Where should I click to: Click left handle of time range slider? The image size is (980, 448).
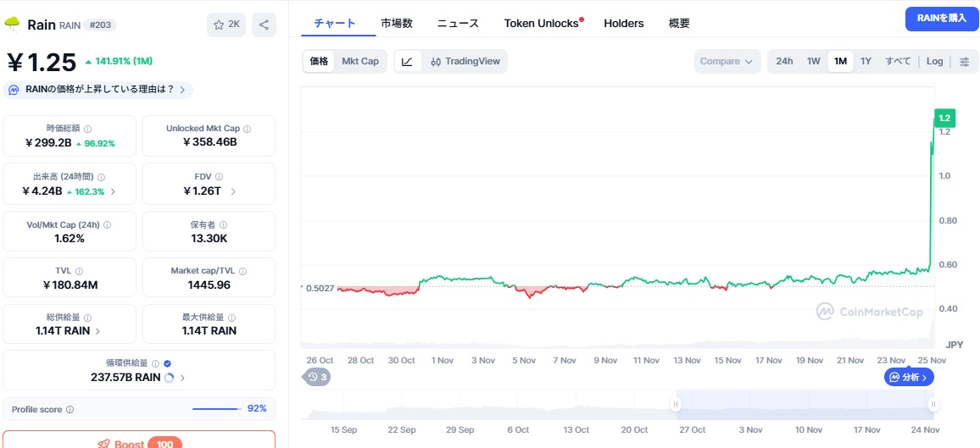pos(676,405)
